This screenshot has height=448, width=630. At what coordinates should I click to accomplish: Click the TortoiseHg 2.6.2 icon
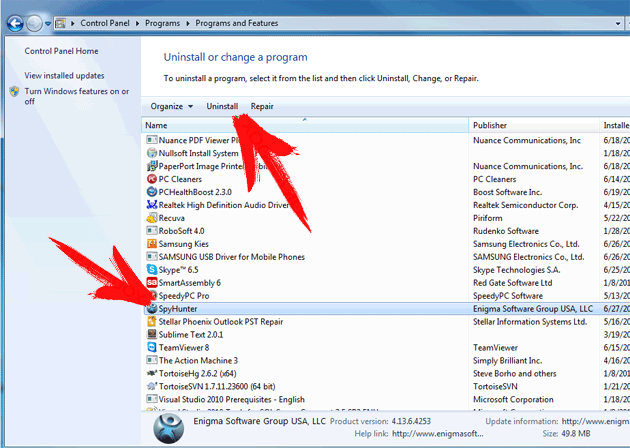151,373
